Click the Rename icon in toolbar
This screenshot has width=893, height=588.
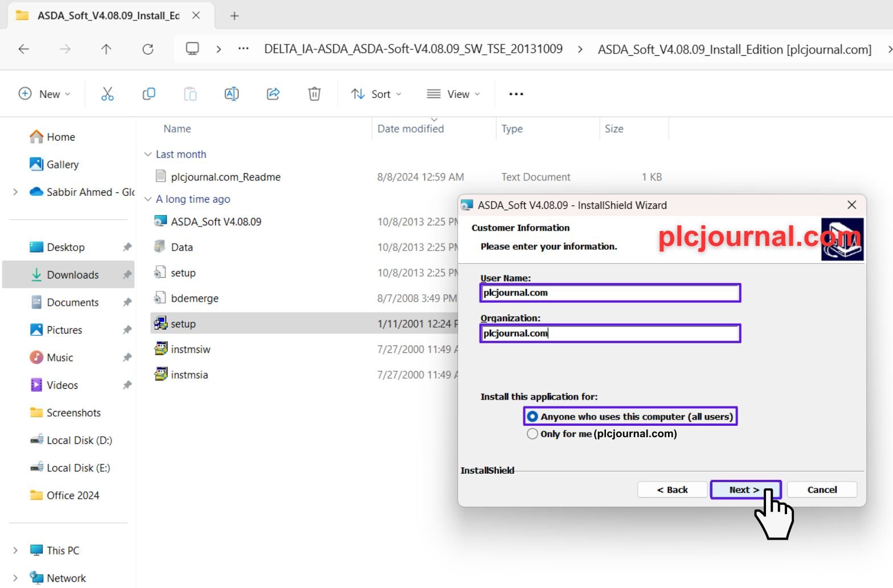[x=232, y=94]
